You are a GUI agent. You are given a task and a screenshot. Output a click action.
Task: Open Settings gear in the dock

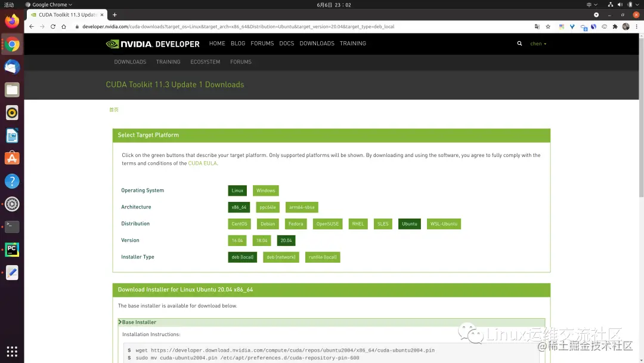click(12, 204)
